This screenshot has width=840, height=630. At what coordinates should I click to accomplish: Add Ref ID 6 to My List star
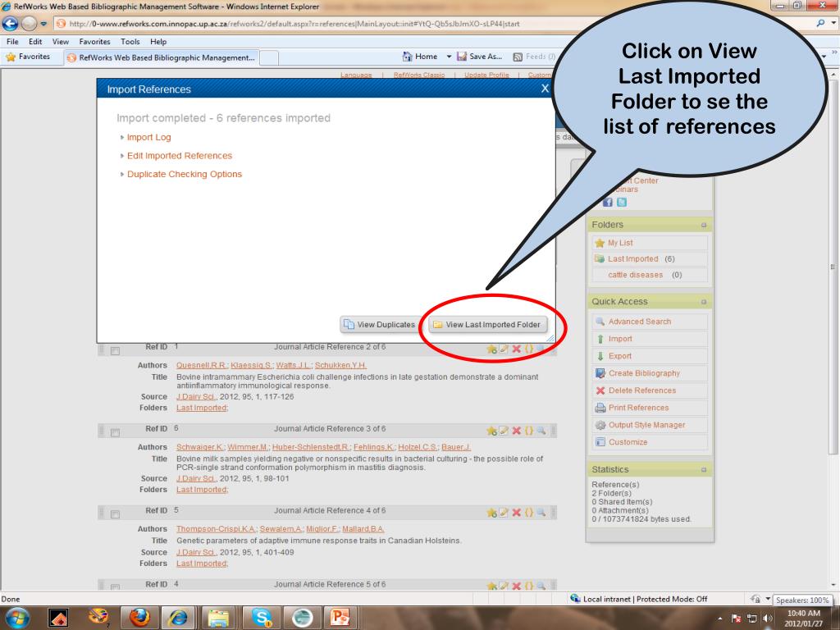491,430
